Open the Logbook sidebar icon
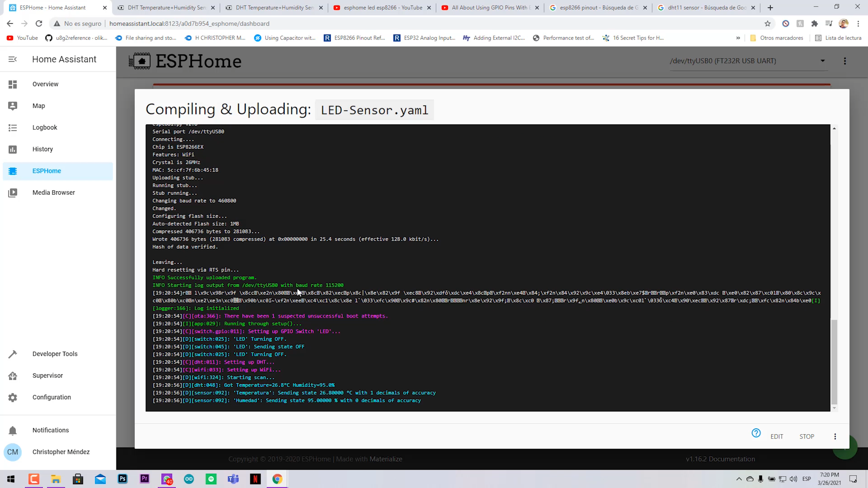 13,128
